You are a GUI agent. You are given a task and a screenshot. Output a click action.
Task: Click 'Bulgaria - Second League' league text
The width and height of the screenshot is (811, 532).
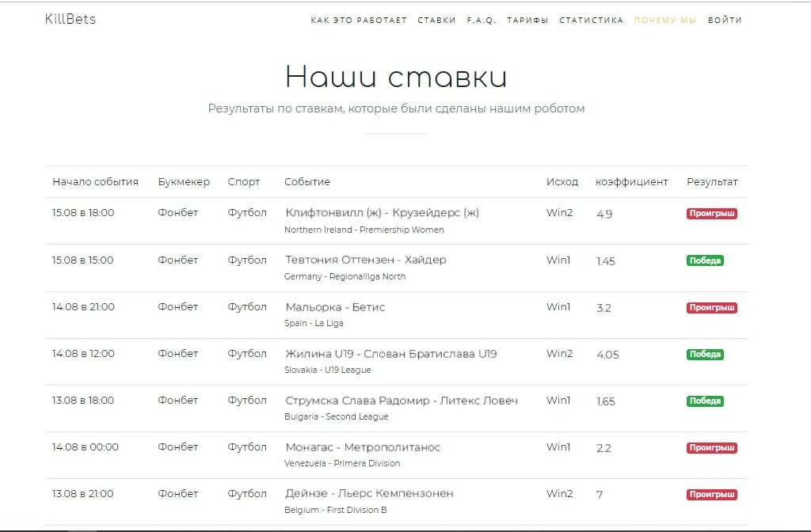pos(336,416)
